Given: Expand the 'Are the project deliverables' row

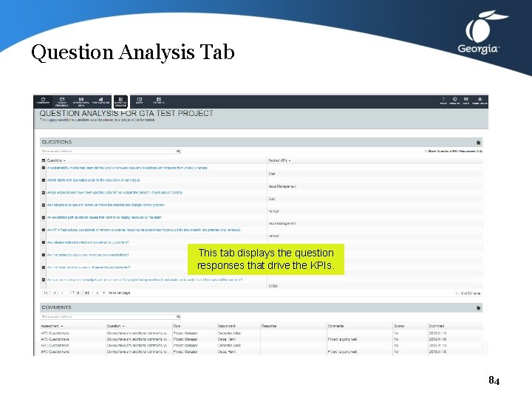Looking at the screenshot, I should coord(44,255).
